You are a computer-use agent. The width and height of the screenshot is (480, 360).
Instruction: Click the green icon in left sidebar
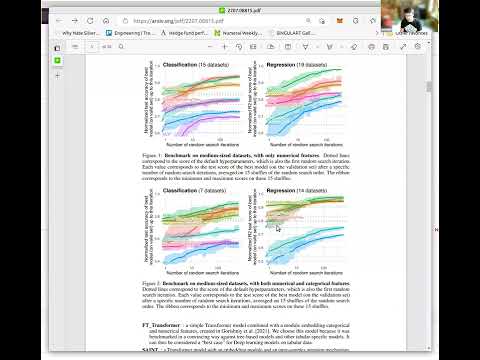click(x=57, y=61)
